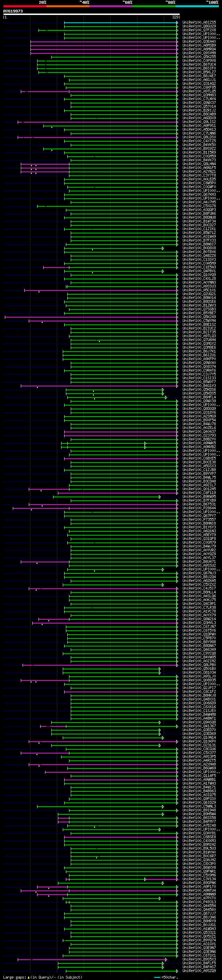Open hit UniRef100_Q8GU29

199,27
